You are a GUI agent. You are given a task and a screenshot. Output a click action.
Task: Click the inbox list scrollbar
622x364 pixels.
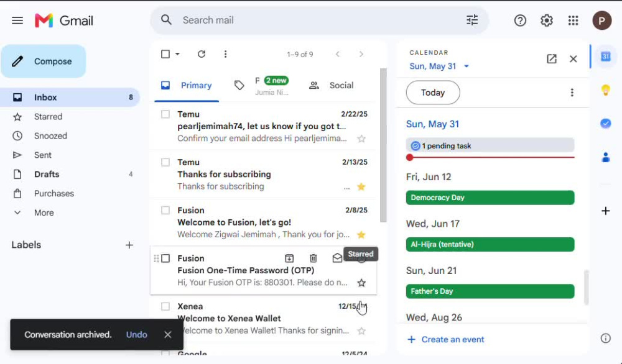[x=383, y=145]
